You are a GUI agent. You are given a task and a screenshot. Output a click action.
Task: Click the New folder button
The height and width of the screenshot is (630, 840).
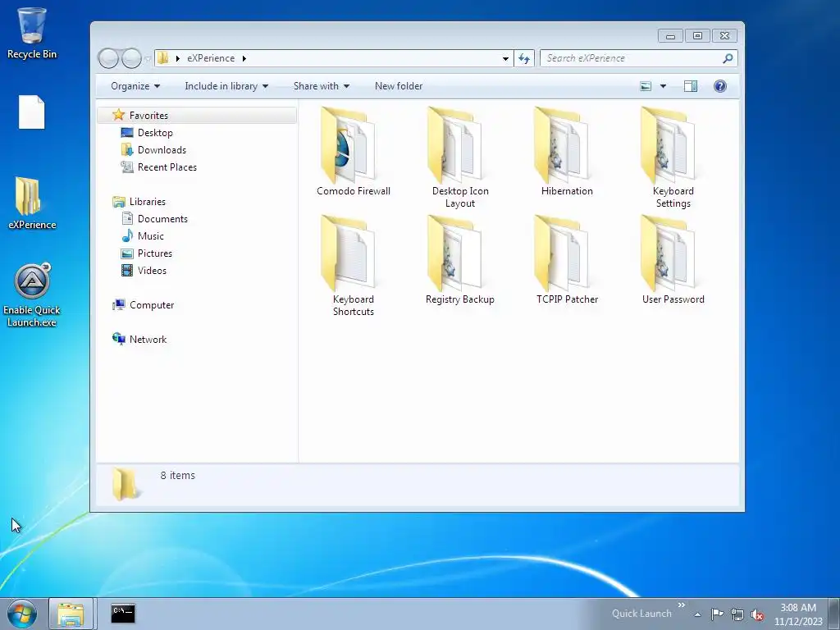(x=399, y=86)
